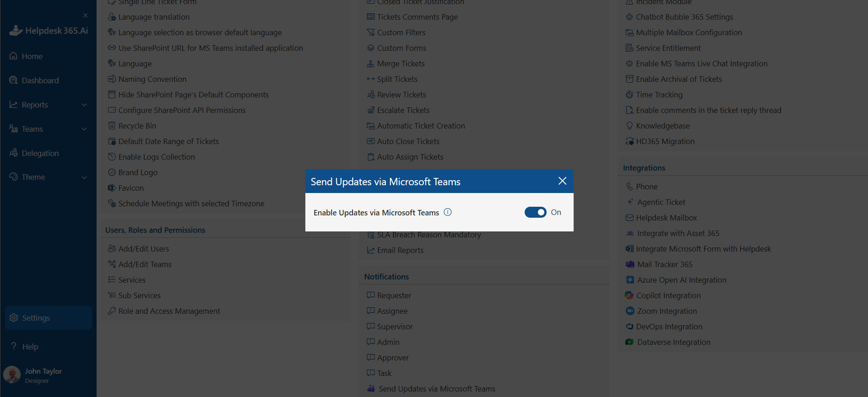This screenshot has height=397, width=868.
Task: Open Review Tickets setting
Action: click(401, 95)
